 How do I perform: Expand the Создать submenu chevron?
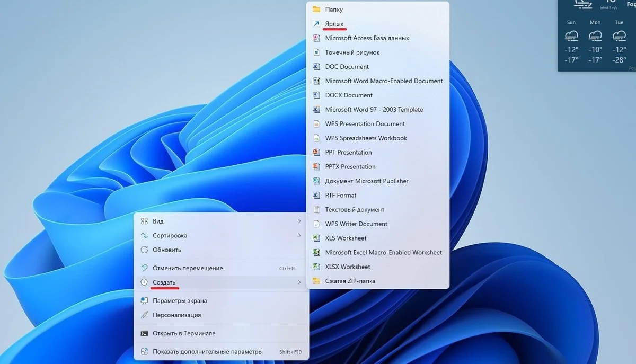(299, 282)
